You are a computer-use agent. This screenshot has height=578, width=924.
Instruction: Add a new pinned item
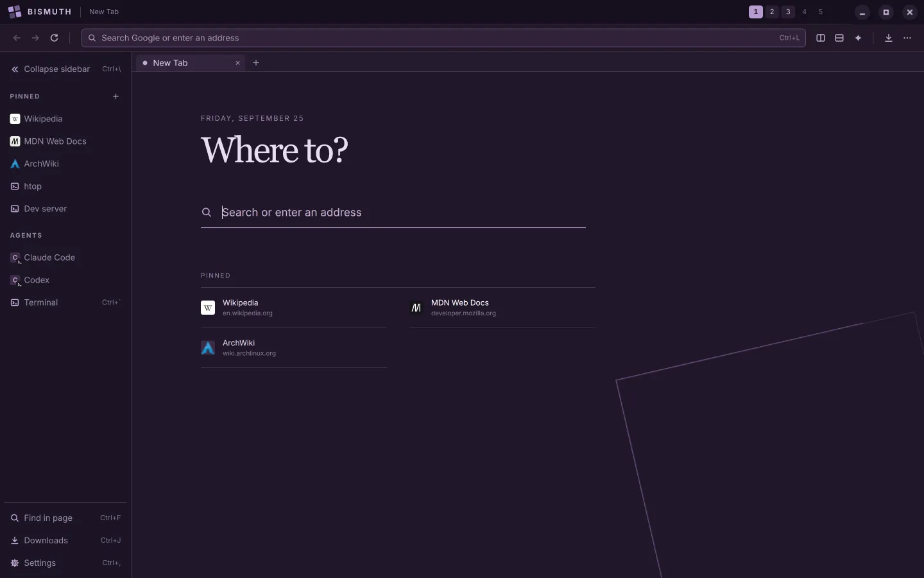[116, 96]
